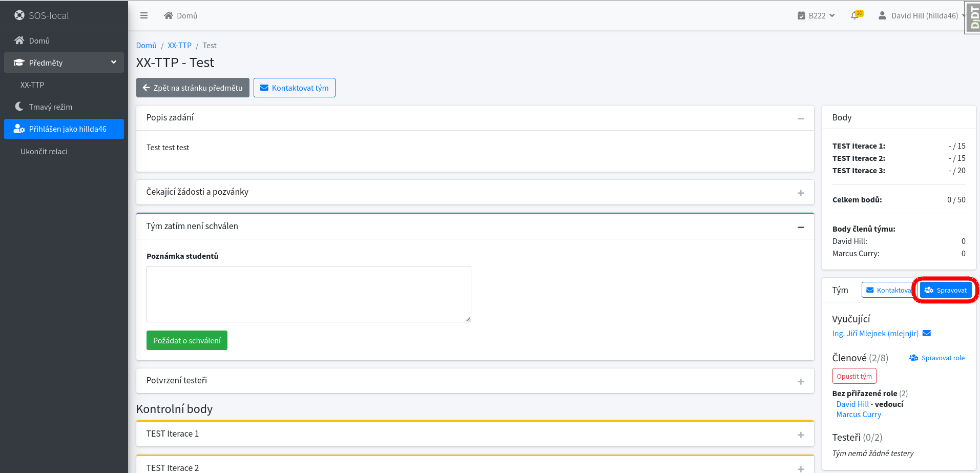Click the green Požádat o schválení button
The height and width of the screenshot is (473, 980).
pos(186,340)
